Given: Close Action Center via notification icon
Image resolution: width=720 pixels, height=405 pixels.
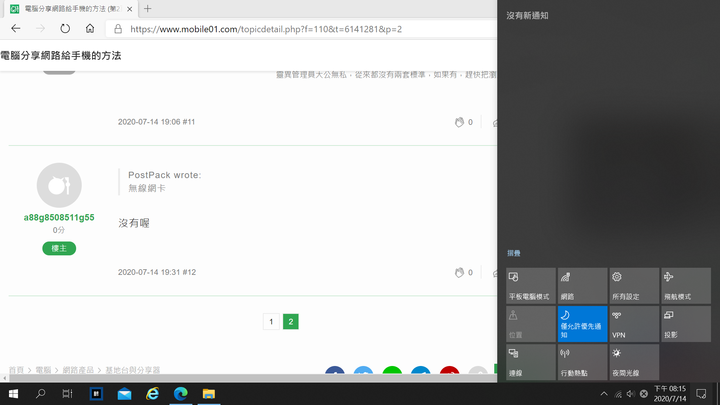Looking at the screenshot, I should [x=701, y=394].
